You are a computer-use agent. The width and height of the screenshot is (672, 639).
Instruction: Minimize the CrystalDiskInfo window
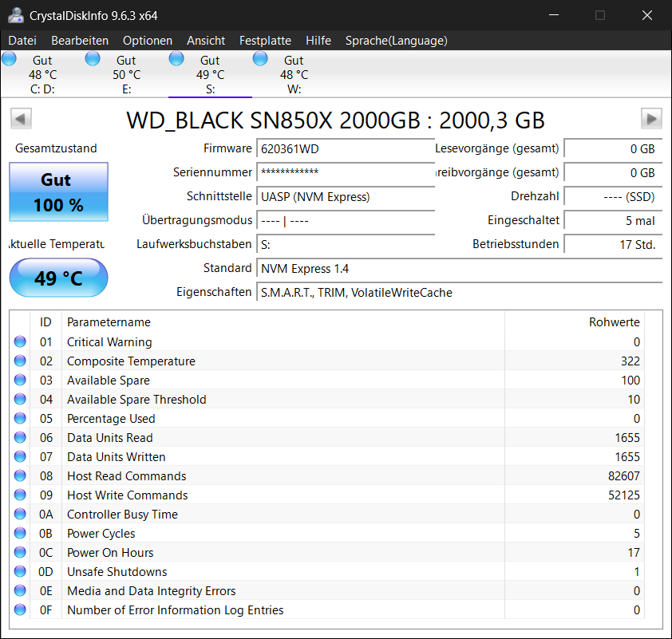click(554, 15)
